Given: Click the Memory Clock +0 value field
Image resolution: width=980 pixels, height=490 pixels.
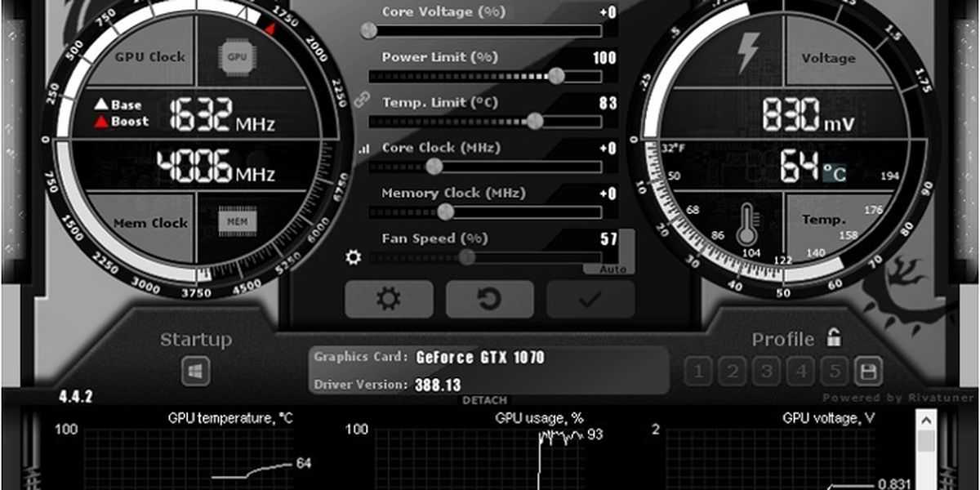Looking at the screenshot, I should (x=608, y=194).
